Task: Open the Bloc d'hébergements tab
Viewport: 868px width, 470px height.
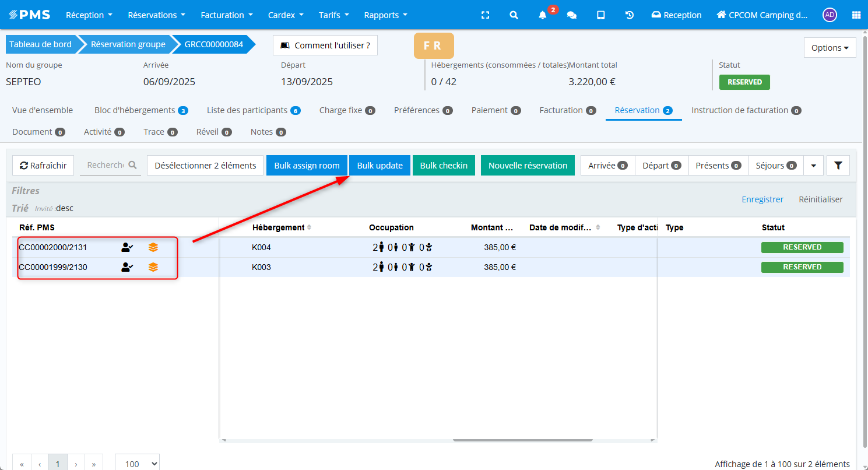Action: click(140, 110)
